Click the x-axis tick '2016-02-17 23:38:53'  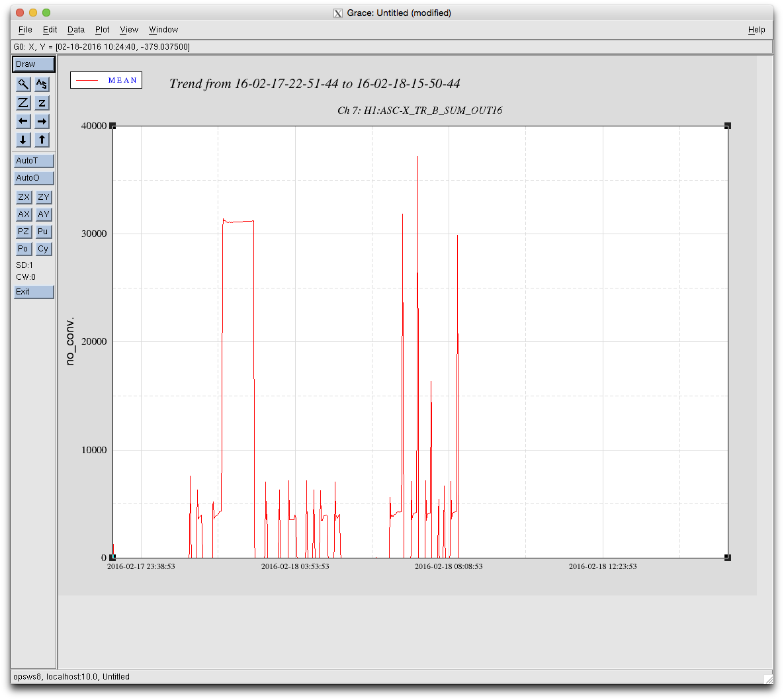[141, 566]
